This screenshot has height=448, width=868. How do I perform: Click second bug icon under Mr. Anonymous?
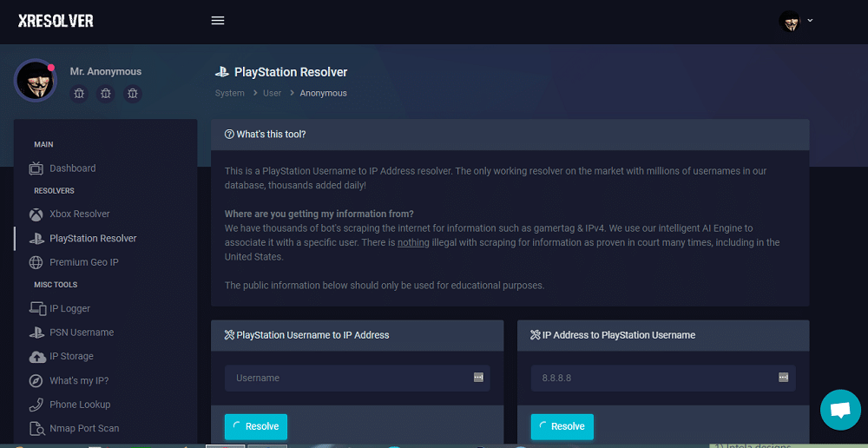(106, 94)
